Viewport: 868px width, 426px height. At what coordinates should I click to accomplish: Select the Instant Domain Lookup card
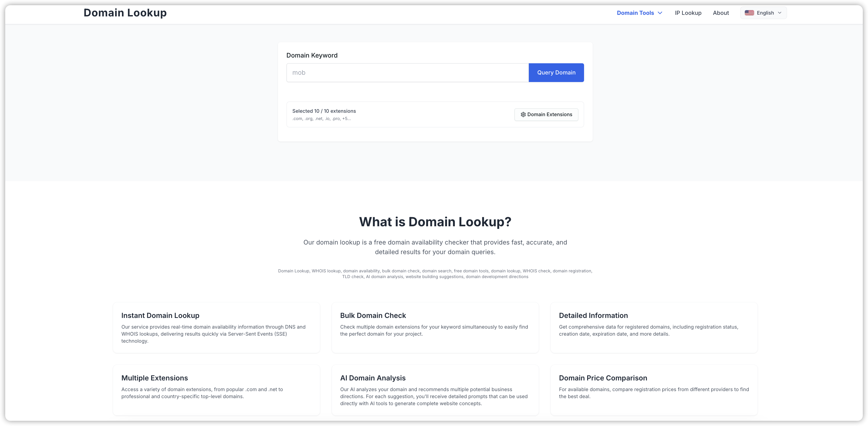(216, 327)
